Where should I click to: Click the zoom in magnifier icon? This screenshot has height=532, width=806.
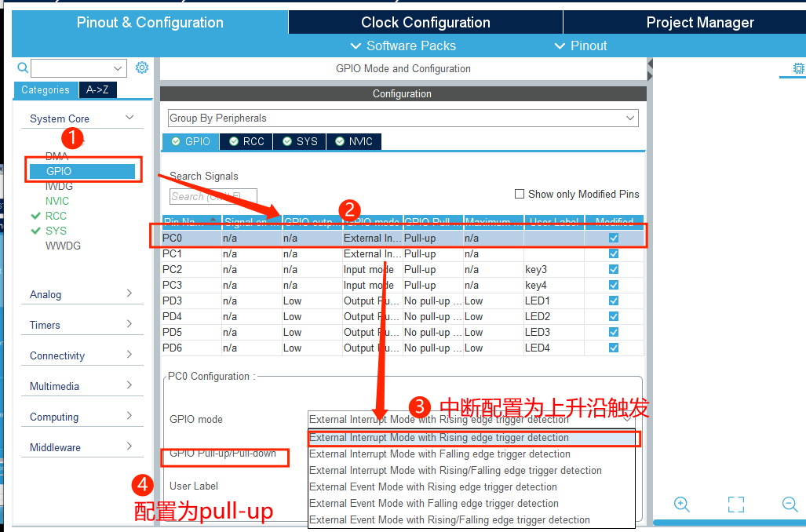pyautogui.click(x=681, y=505)
